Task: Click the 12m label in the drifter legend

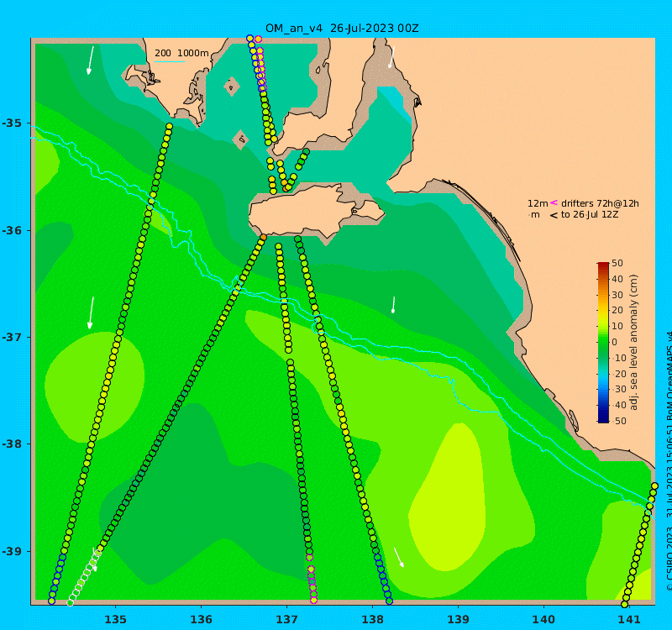Action: click(x=538, y=203)
